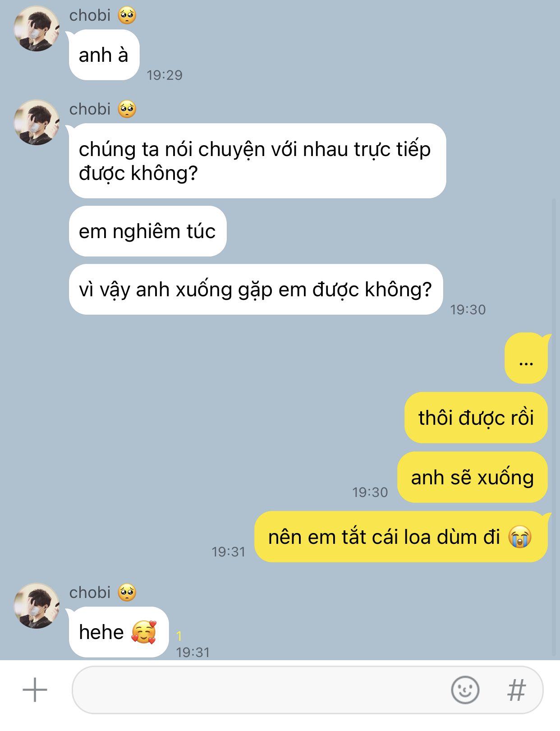Tap the 'anh sẽ xuống' message
The width and height of the screenshot is (560, 731).
pos(473,477)
